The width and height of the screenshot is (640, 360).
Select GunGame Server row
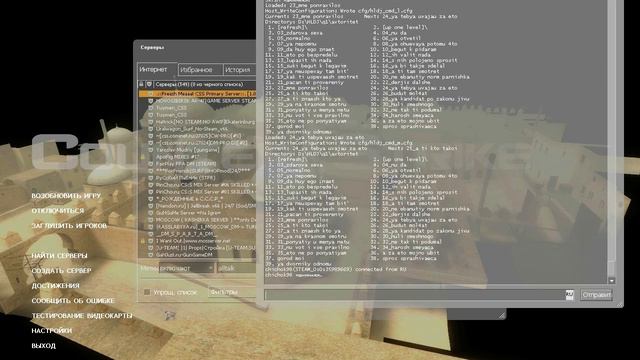pos(198,213)
